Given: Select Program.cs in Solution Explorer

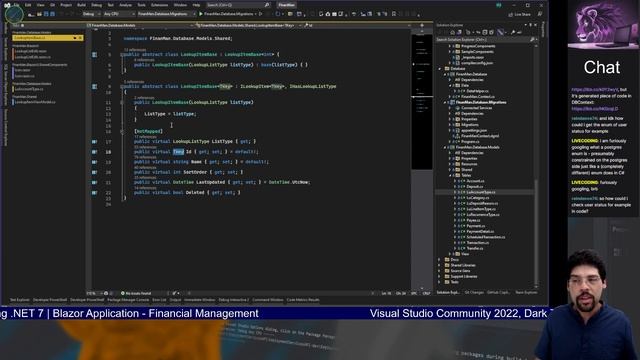Looking at the screenshot, I should click(470, 141).
